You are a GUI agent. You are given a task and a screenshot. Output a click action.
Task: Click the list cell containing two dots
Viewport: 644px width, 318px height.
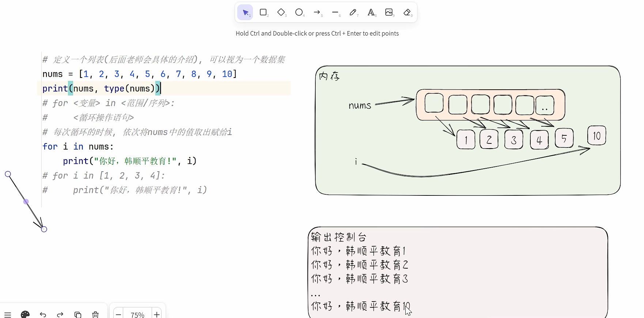(545, 105)
